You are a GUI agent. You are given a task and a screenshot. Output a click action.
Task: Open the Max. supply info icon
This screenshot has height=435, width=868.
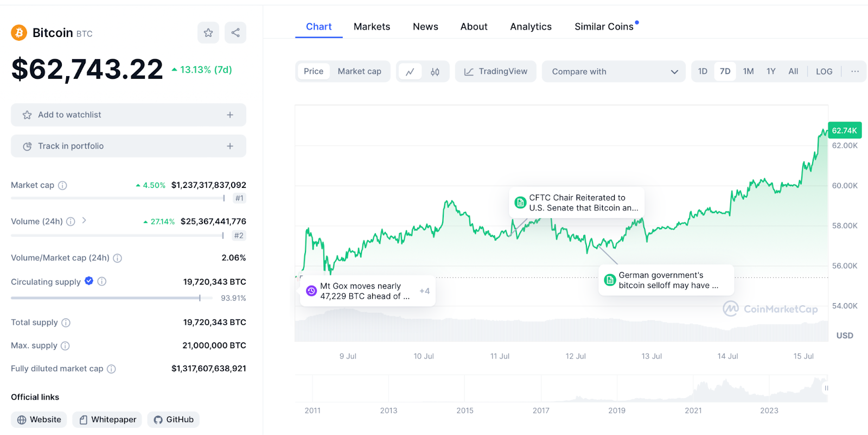point(65,346)
